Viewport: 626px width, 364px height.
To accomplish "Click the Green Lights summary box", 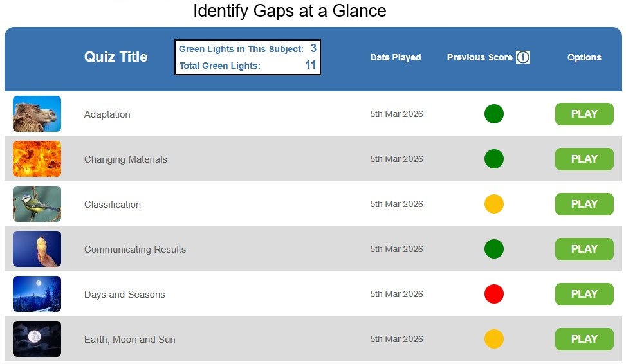I will pos(248,57).
